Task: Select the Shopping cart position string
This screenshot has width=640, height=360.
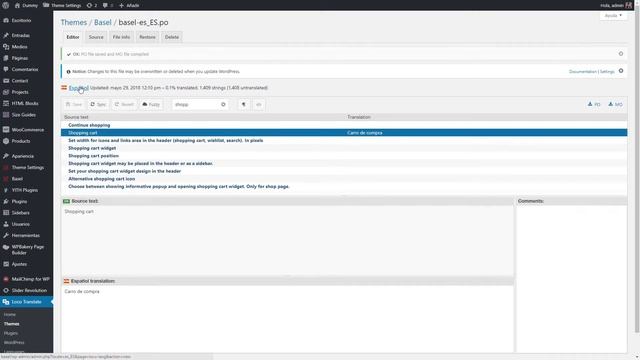Action: [x=344, y=156]
